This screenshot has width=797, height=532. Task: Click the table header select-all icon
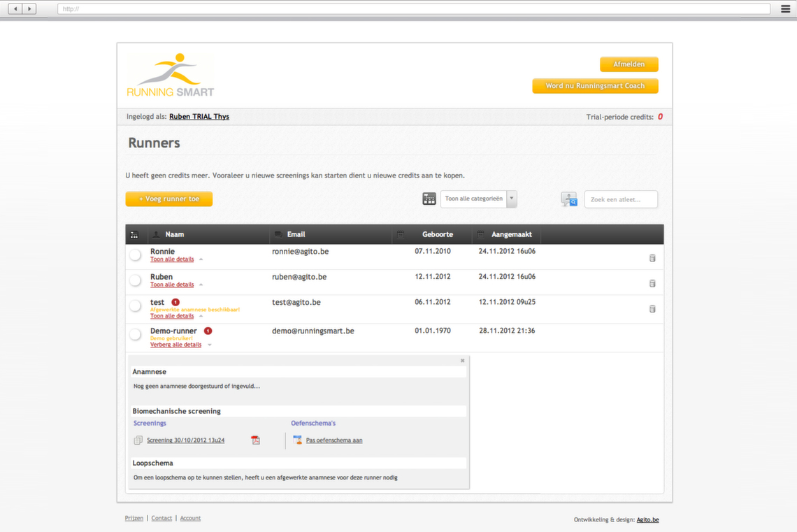point(134,235)
